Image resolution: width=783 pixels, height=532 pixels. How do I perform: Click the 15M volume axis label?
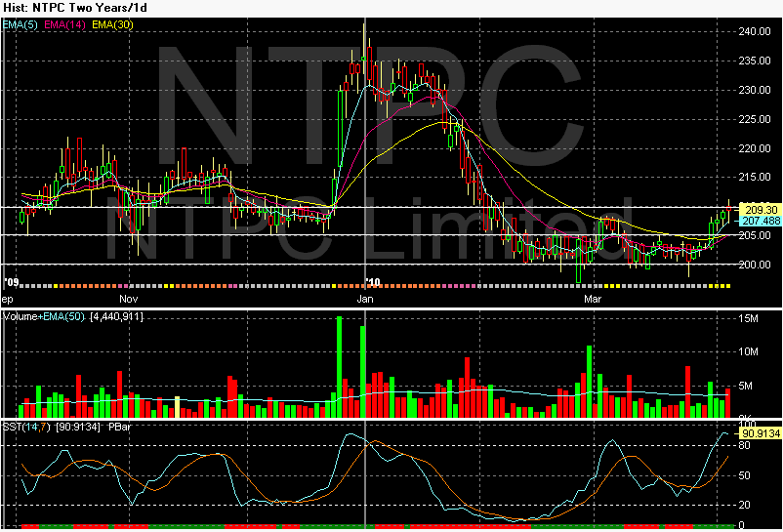pos(748,319)
